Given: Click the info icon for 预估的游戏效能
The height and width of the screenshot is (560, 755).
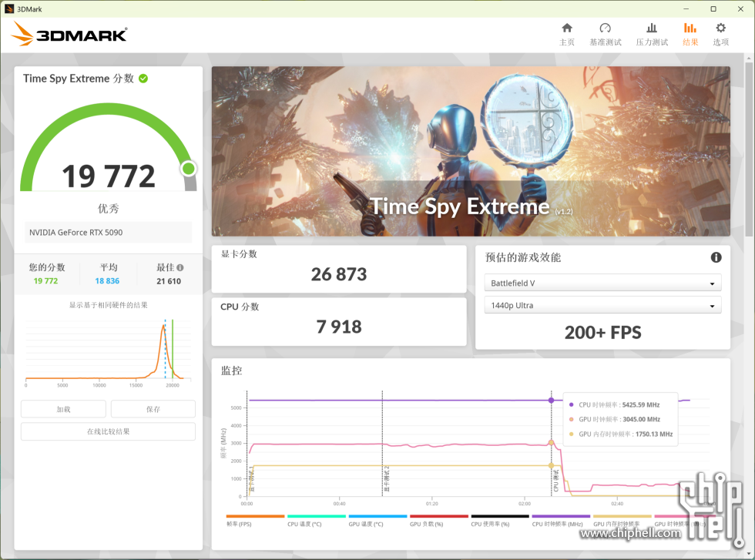Looking at the screenshot, I should click(716, 257).
